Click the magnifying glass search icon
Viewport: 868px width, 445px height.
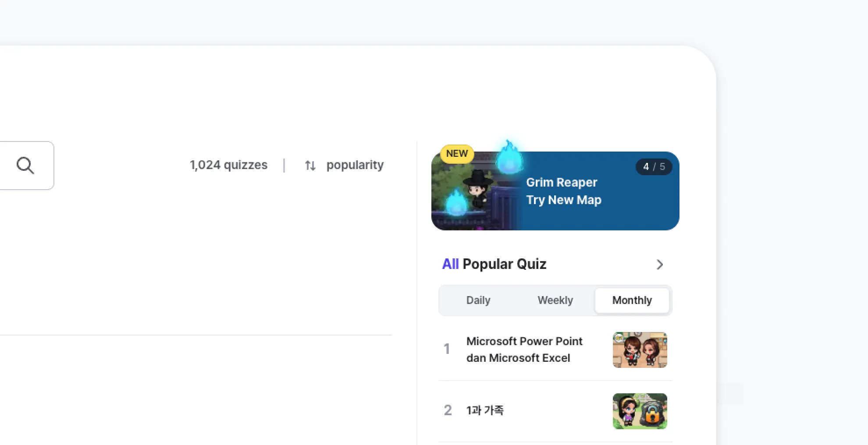[x=25, y=166]
